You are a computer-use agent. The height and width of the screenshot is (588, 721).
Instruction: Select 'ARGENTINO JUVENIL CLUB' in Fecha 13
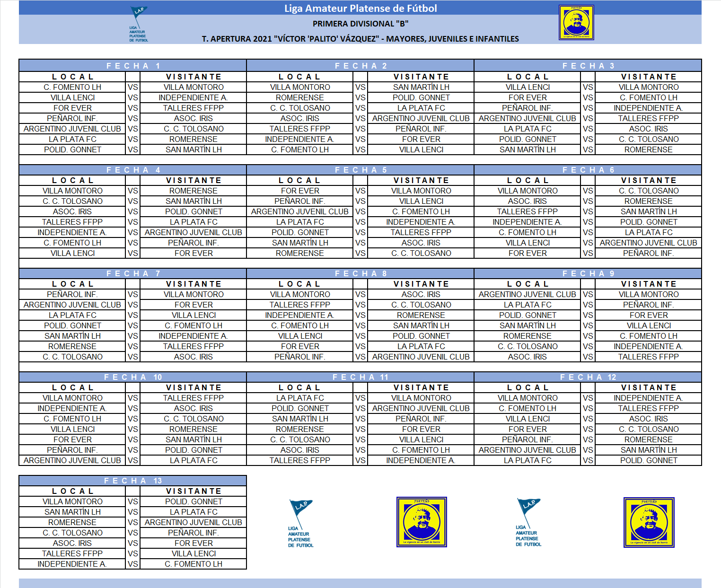(x=193, y=522)
